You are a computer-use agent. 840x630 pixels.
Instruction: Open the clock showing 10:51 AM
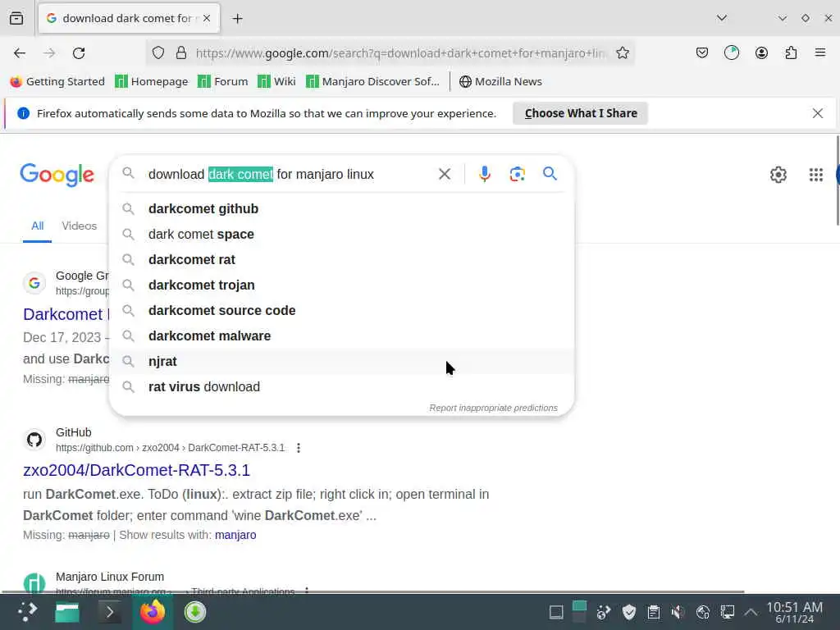[794, 612]
